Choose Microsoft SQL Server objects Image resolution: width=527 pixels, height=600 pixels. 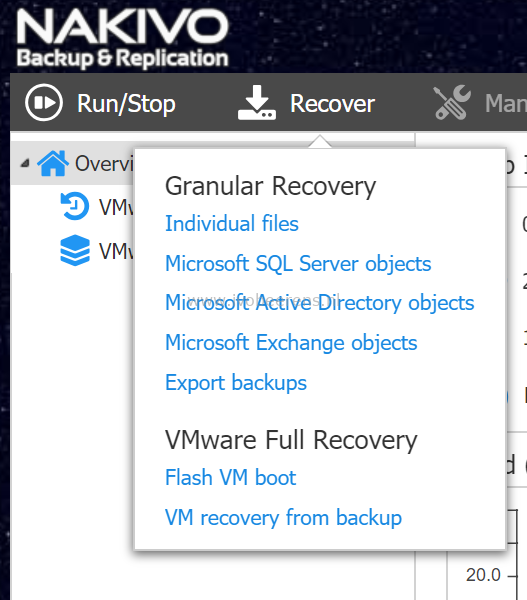[x=298, y=264]
